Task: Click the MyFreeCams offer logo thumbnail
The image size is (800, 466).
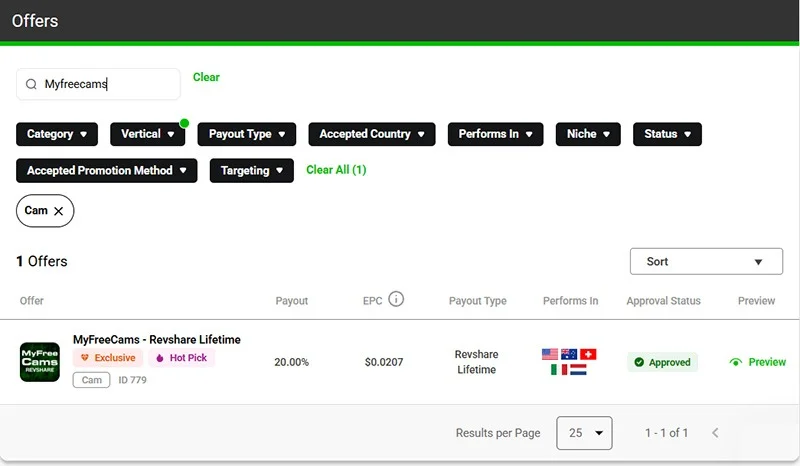Action: click(40, 362)
